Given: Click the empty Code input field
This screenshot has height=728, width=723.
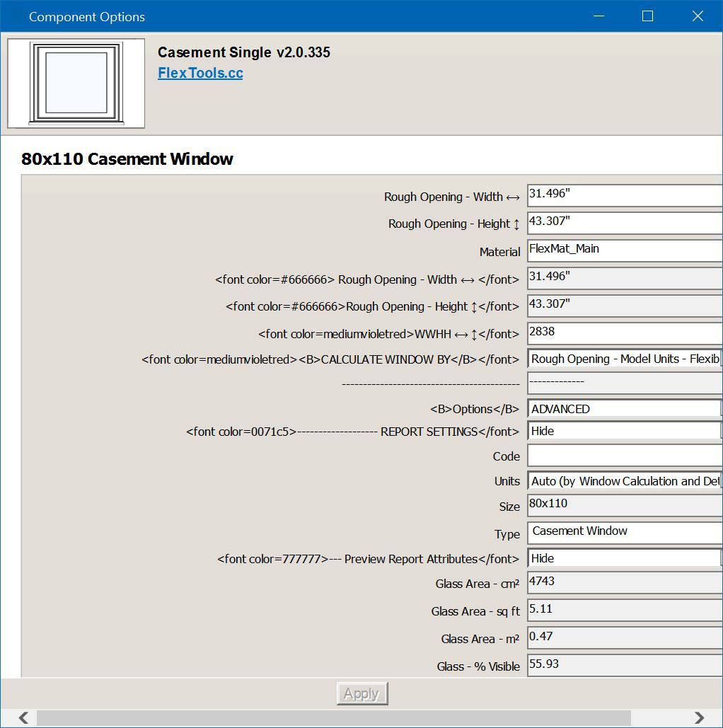Looking at the screenshot, I should coord(624,456).
